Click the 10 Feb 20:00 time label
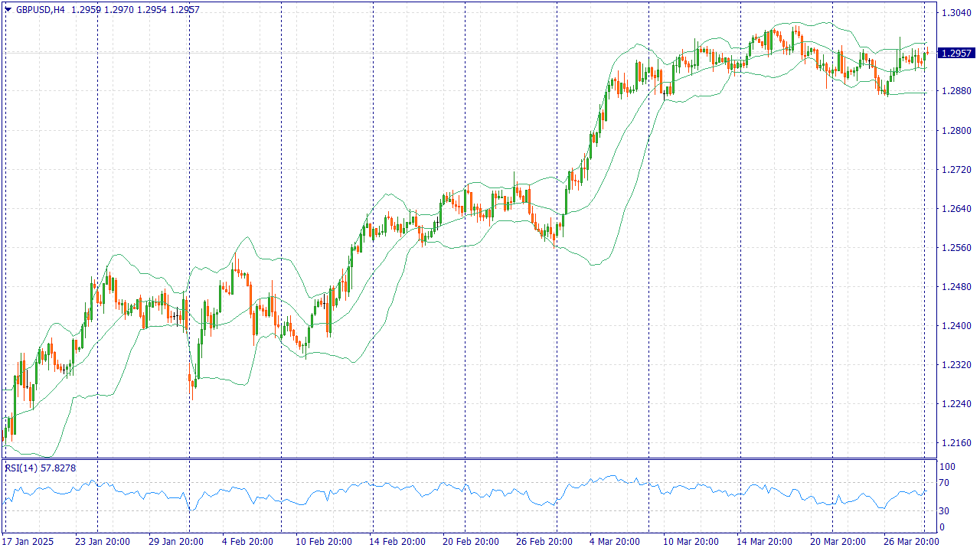This screenshot has height=551, width=980. point(323,542)
